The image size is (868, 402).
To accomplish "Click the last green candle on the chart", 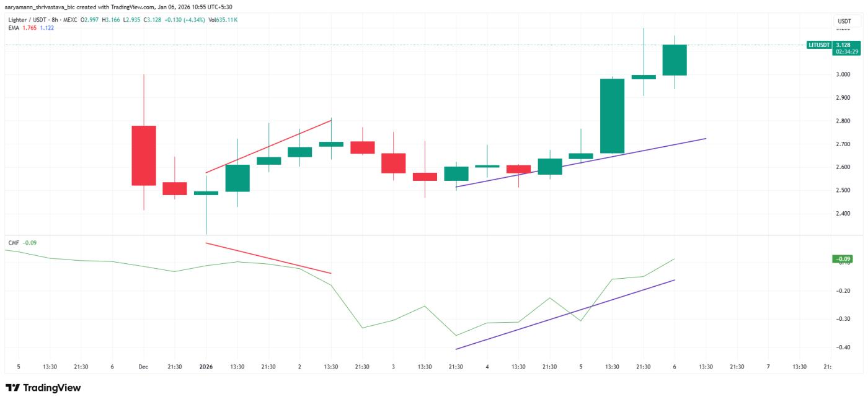I will [674, 60].
